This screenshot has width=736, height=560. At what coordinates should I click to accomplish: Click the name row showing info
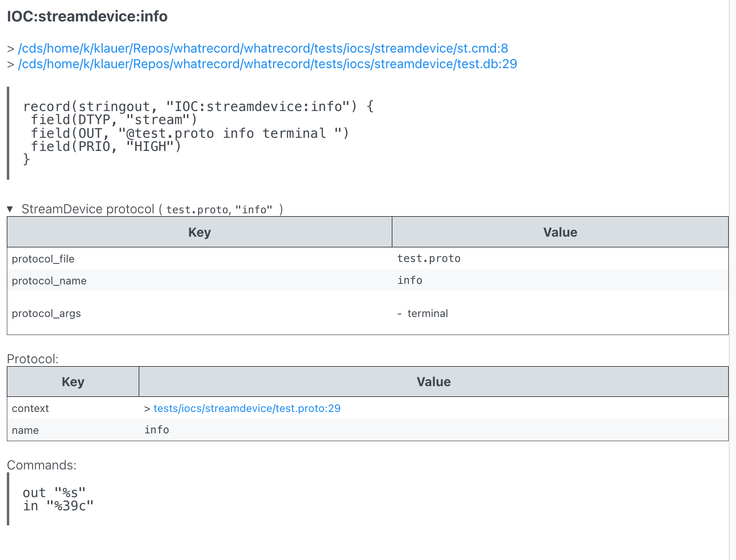click(156, 430)
